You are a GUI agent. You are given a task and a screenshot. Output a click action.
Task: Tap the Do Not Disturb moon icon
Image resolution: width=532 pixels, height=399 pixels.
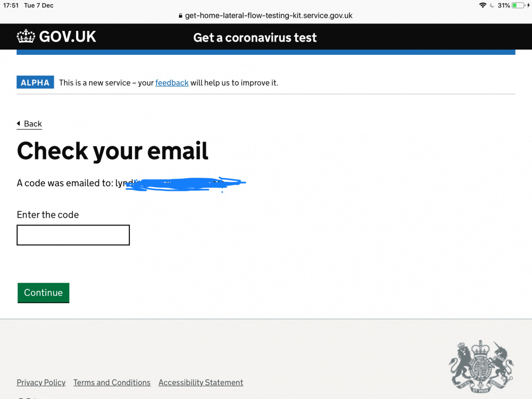click(x=492, y=5)
